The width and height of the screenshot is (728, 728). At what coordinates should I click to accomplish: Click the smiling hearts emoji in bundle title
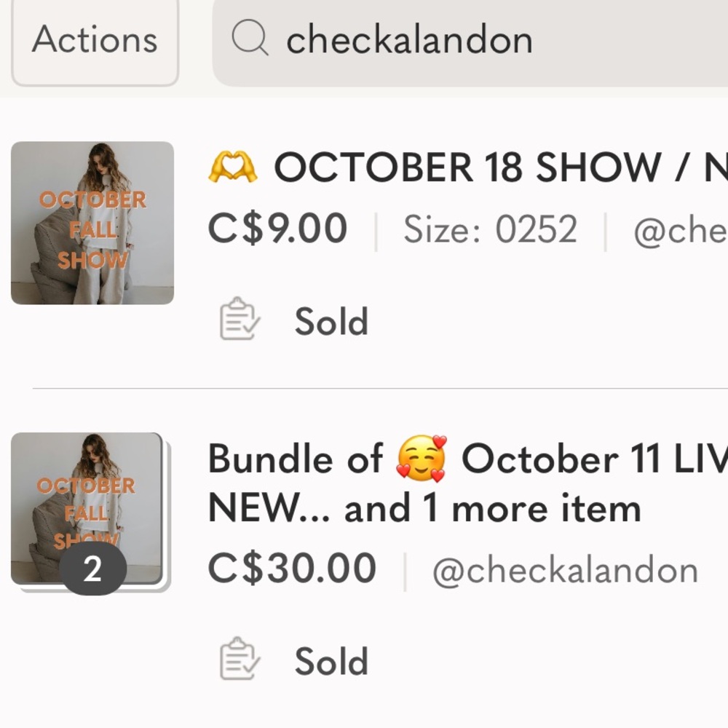click(x=422, y=459)
